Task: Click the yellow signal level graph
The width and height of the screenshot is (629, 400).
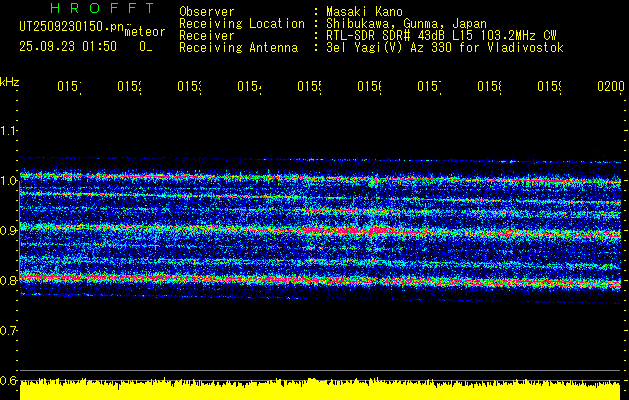Action: pos(320,389)
